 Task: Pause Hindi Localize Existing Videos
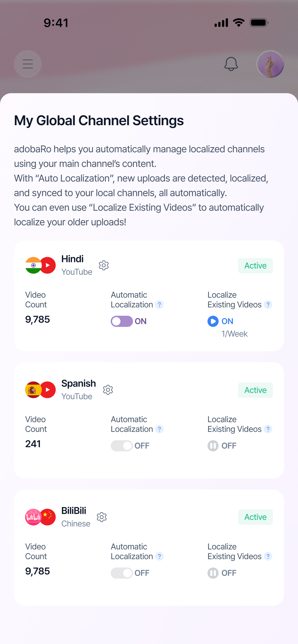click(x=213, y=321)
